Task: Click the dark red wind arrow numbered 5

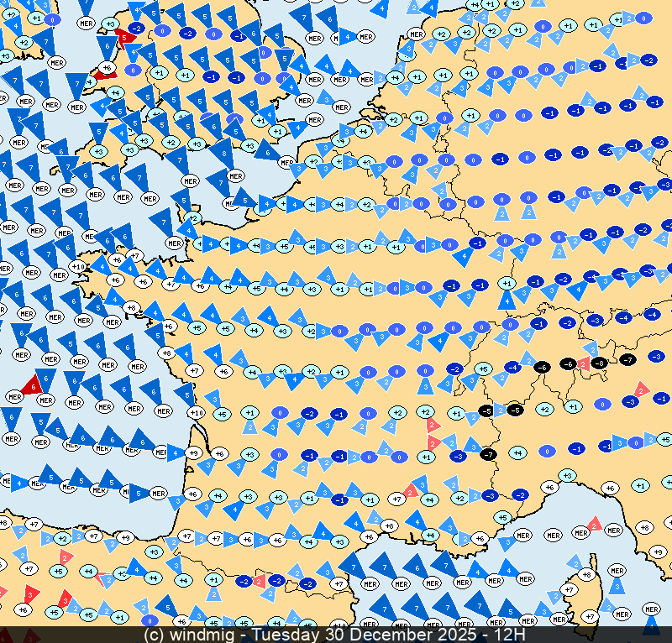Action: point(124,37)
